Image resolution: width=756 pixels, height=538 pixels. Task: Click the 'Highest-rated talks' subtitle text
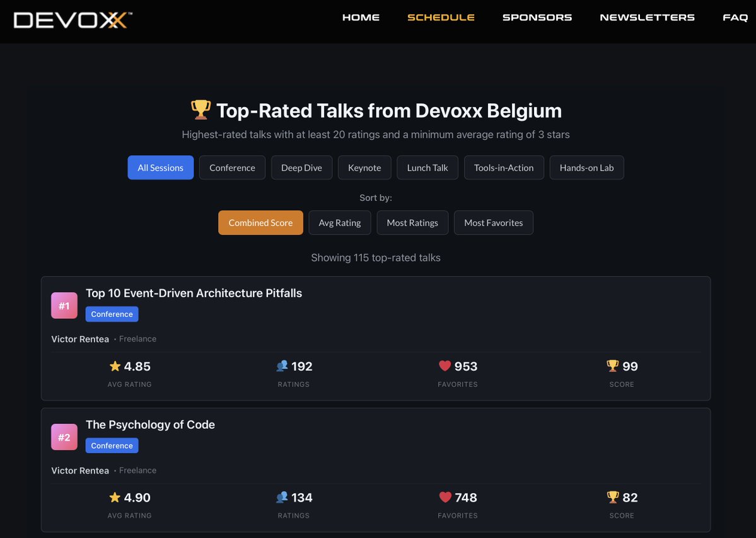point(376,134)
